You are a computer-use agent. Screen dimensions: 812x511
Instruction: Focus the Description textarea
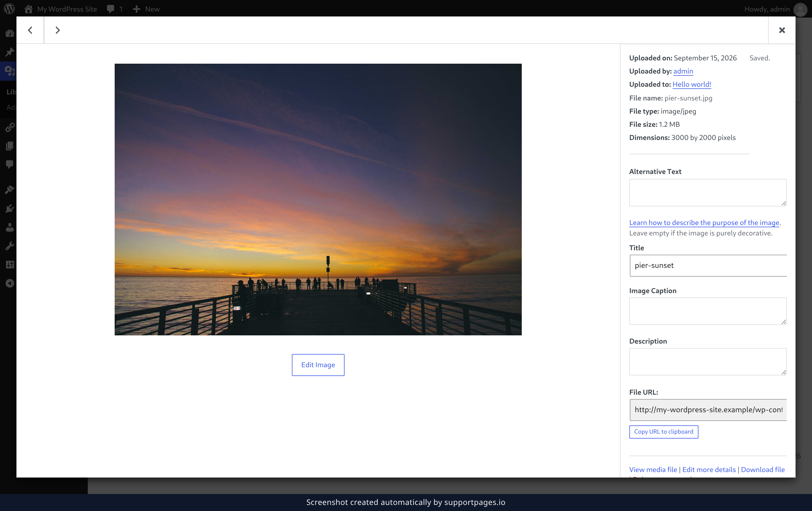708,362
